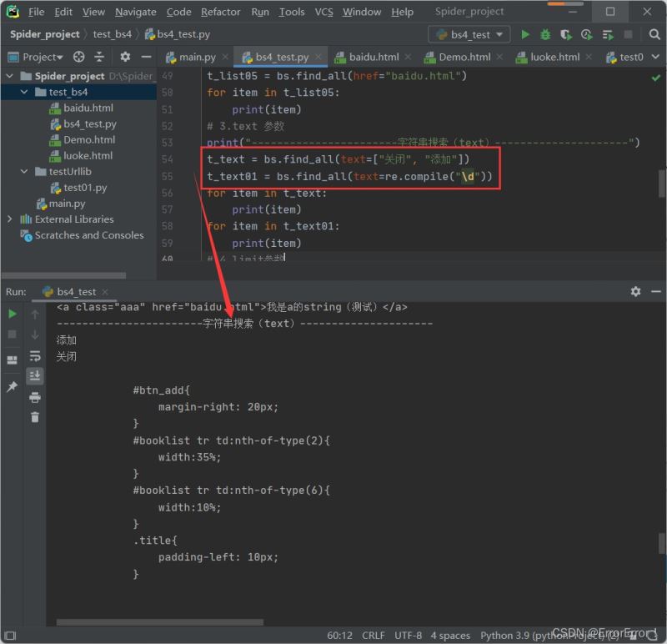Collapse all in Project panel toolbar
Image resolution: width=667 pixels, height=644 pixels.
pos(101,57)
